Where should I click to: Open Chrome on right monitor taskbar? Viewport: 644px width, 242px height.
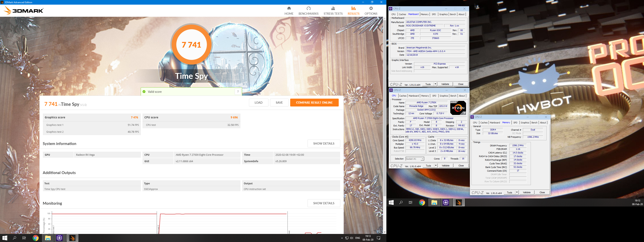tap(422, 202)
